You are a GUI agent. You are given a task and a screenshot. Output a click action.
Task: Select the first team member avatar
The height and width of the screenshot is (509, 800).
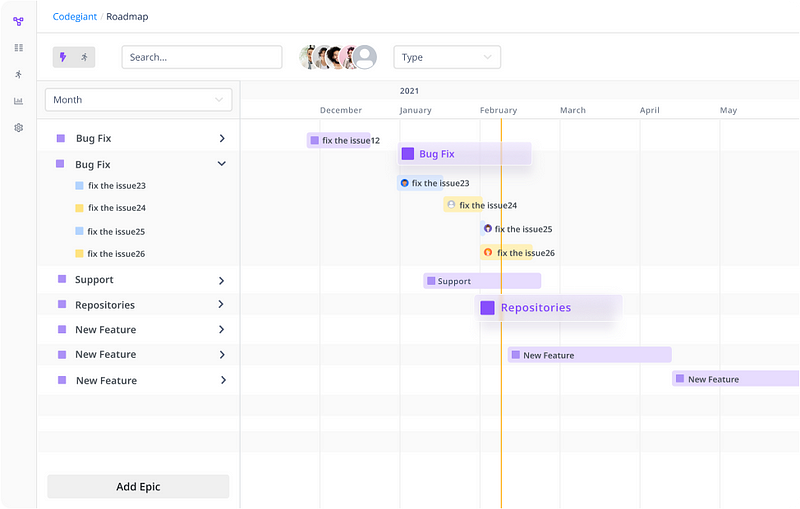click(x=306, y=57)
